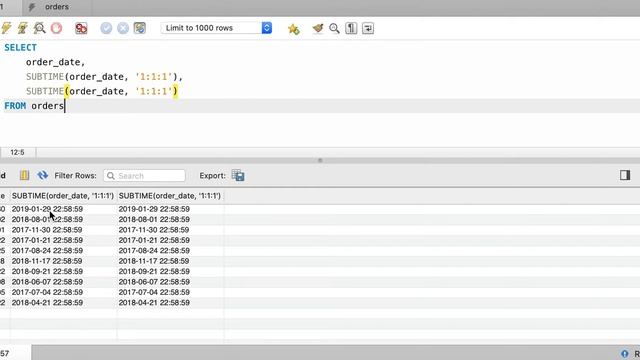The height and width of the screenshot is (360, 640).
Task: Select cell 2017-01-21 22:58:59 in first column
Action: point(47,240)
